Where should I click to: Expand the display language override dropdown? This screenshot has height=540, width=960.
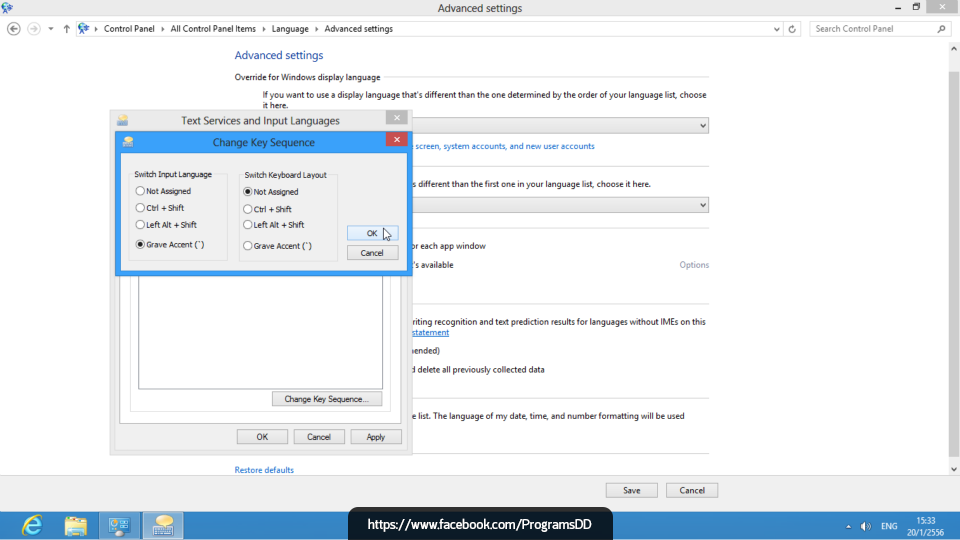click(702, 126)
